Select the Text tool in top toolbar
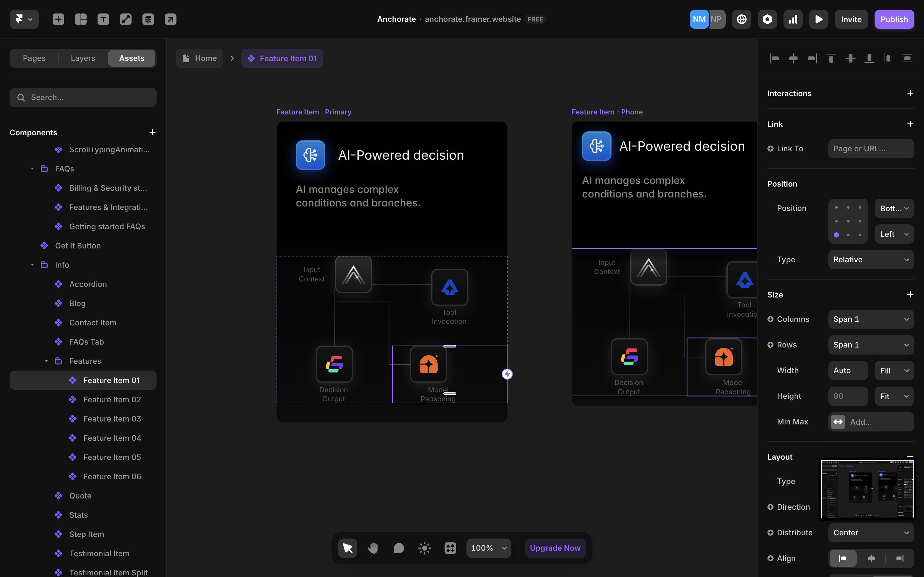 [x=103, y=19]
